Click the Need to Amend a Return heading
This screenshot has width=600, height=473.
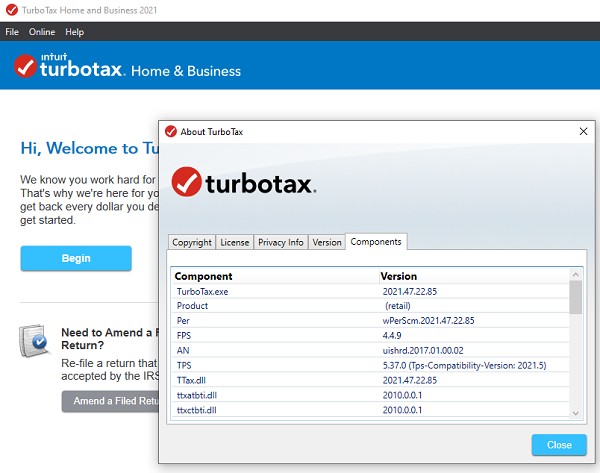click(109, 339)
